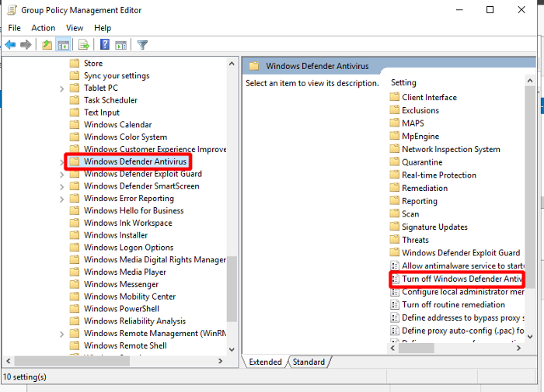
Task: Click the folder icon beside Task Scheduler
Action: pyautogui.click(x=75, y=100)
